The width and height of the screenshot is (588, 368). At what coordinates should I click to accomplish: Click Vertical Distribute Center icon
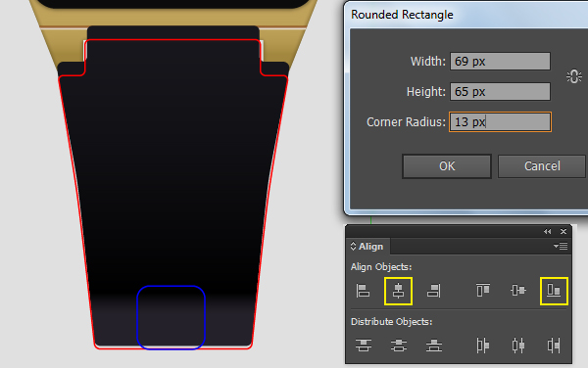[x=399, y=345]
